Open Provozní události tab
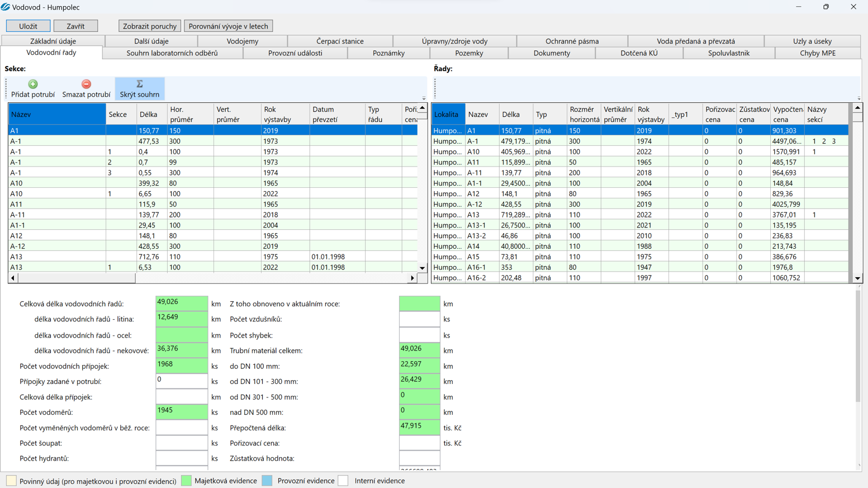The image size is (868, 488). point(295,53)
